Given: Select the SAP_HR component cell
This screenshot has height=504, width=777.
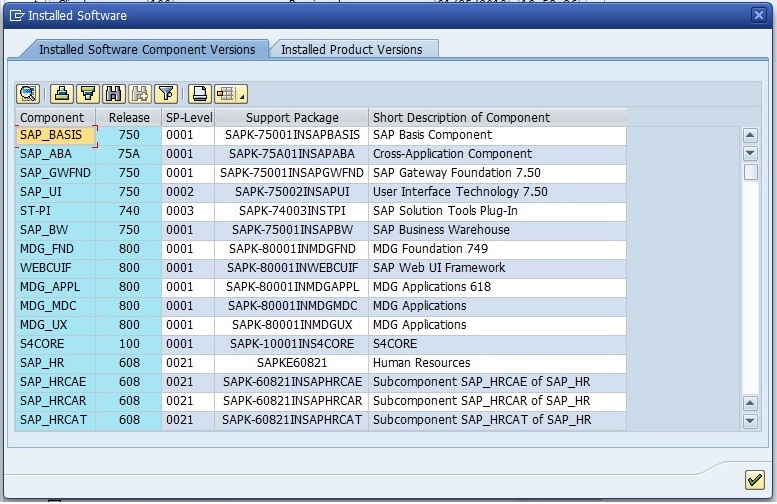Looking at the screenshot, I should point(56,363).
